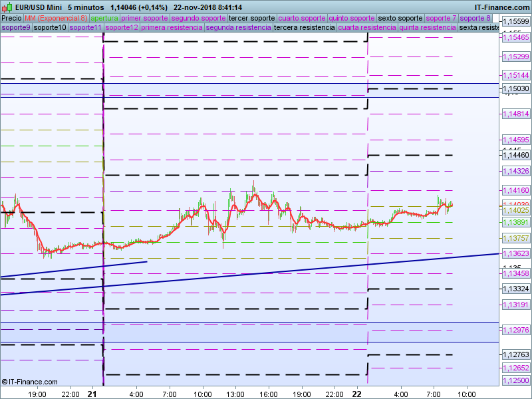Select the soporte 7 label
This screenshot has width=532, height=399.
[x=441, y=18]
